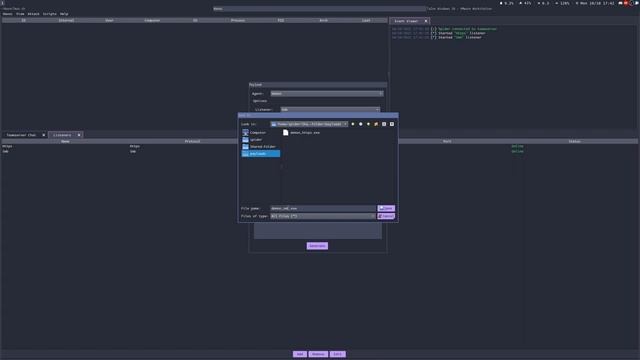The image size is (640, 360).
Task: Open the Help menu
Action: [x=64, y=14]
